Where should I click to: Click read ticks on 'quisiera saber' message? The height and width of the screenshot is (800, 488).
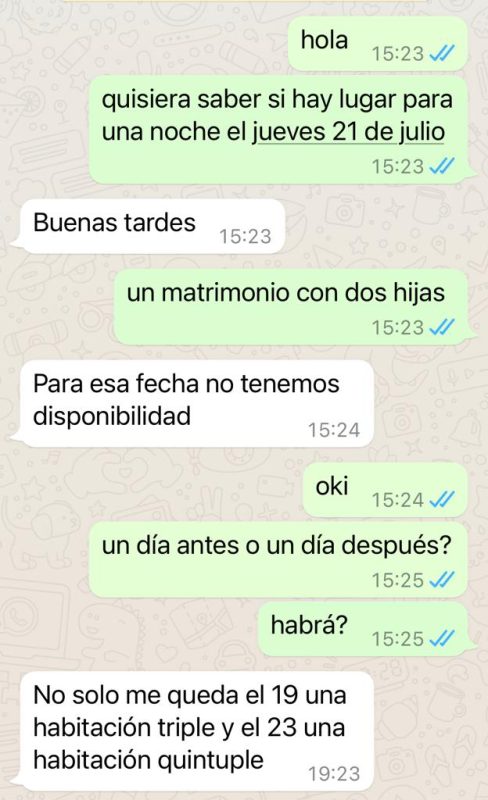tap(442, 166)
